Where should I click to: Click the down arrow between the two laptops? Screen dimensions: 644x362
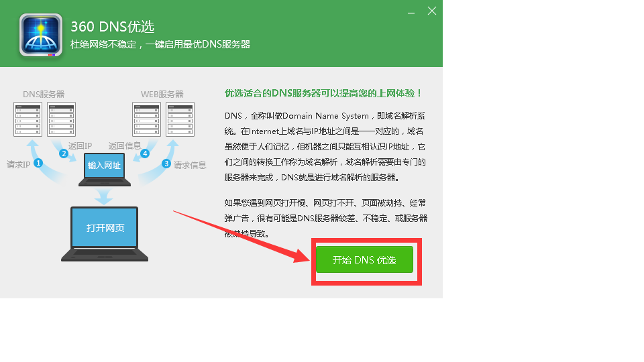(103, 196)
